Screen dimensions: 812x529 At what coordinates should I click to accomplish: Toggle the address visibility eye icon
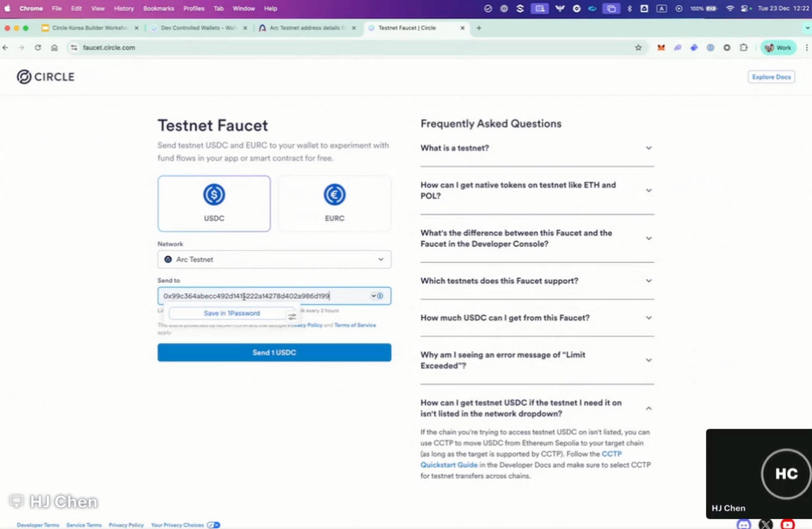[380, 296]
